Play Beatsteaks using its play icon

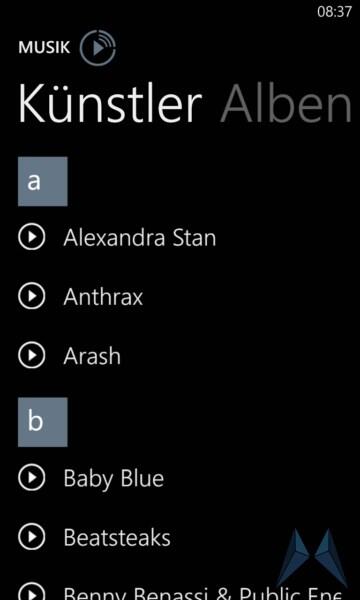click(32, 537)
